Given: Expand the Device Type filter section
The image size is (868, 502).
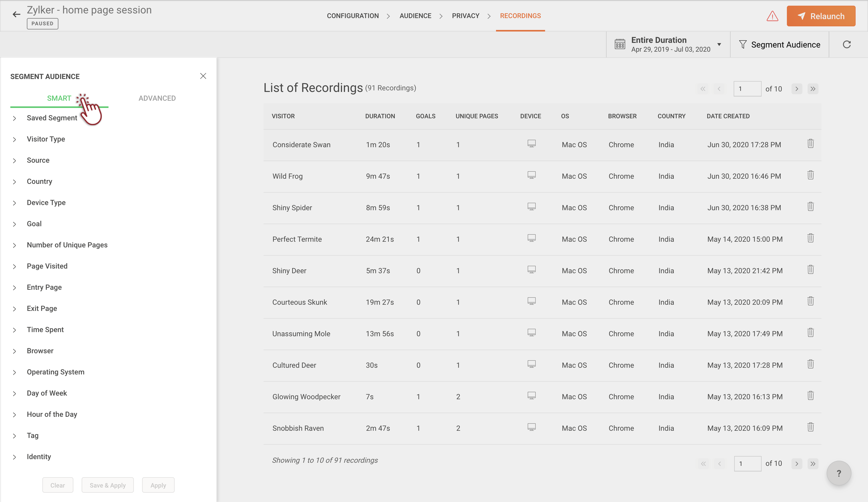Looking at the screenshot, I should coord(46,202).
